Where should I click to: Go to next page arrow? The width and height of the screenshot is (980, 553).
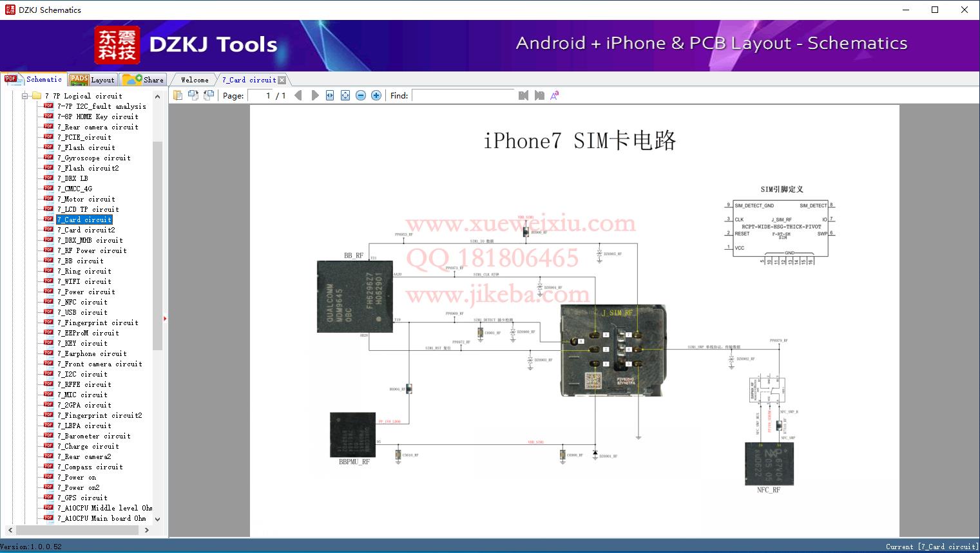[x=314, y=95]
